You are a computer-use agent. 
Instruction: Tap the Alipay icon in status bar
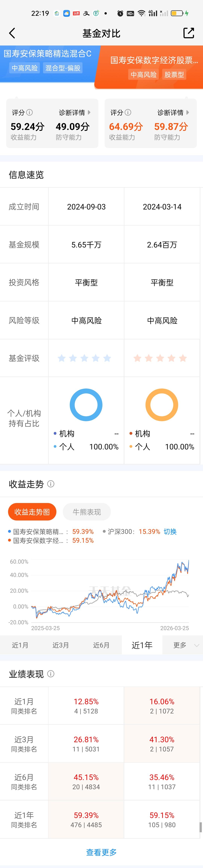coord(86,14)
